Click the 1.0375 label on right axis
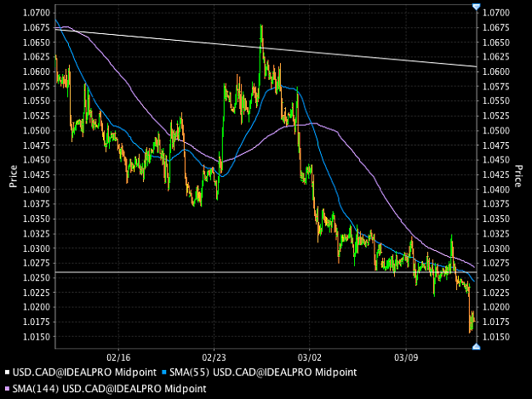This screenshot has height=399, width=532. tap(496, 203)
